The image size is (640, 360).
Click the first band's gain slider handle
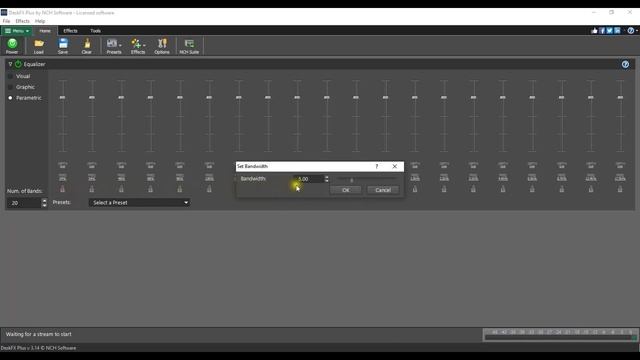(x=62, y=98)
